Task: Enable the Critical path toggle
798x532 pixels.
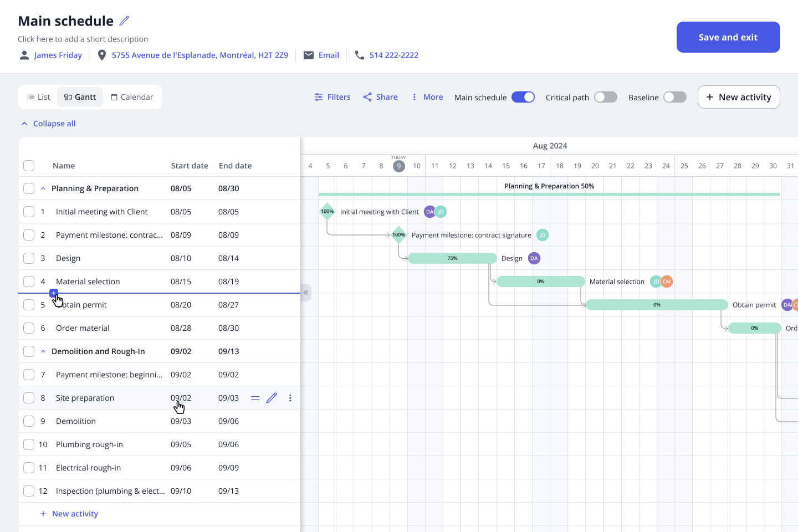Action: [x=605, y=97]
